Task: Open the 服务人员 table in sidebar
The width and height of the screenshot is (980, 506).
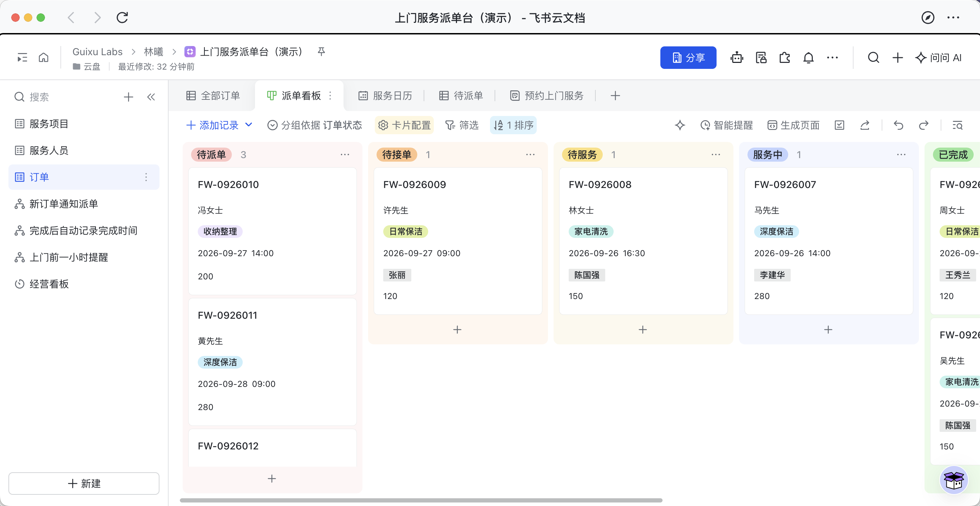Action: tap(84, 150)
